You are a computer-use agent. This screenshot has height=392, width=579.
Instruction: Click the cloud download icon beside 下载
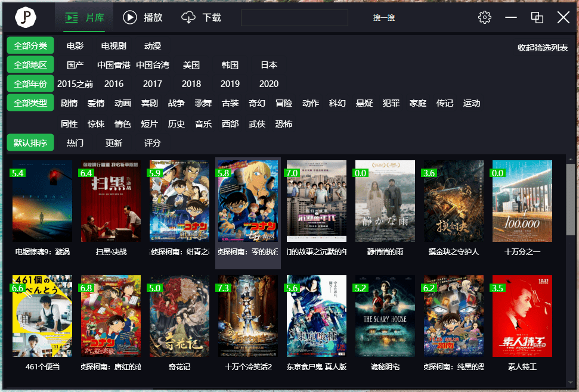[188, 17]
